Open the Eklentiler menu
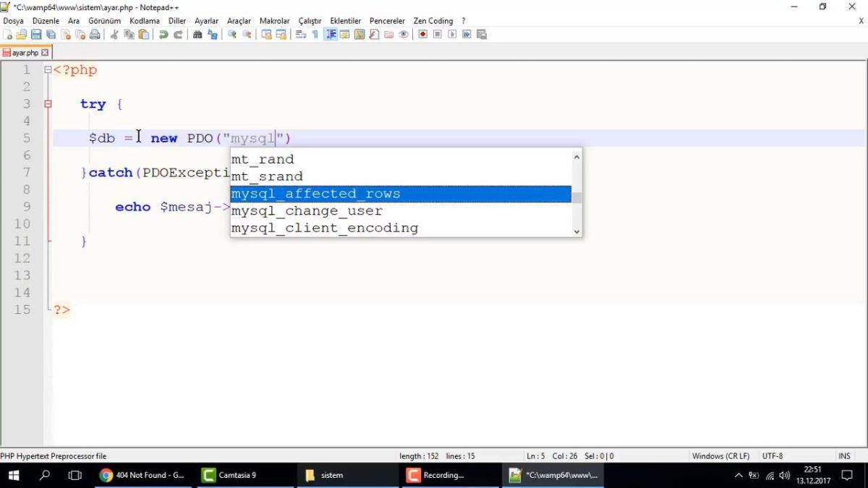Image resolution: width=868 pixels, height=488 pixels. [x=345, y=21]
